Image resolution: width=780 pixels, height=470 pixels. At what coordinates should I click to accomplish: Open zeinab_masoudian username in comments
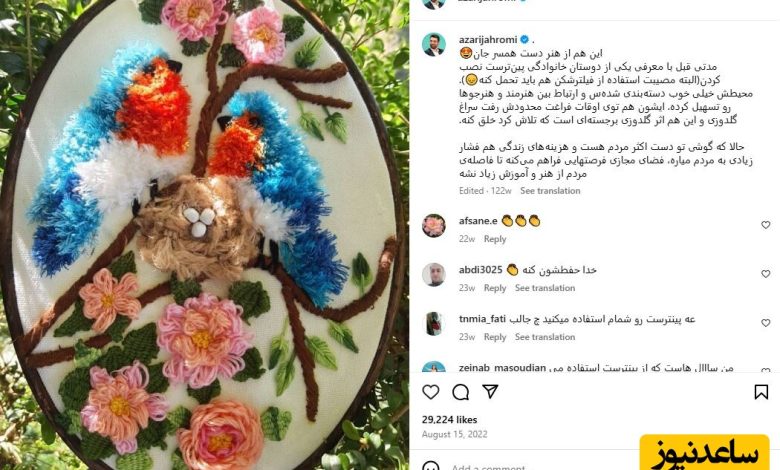[502, 368]
